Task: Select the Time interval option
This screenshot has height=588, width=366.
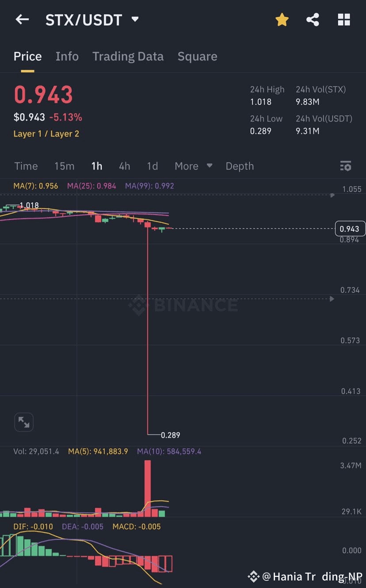Action: tap(26, 166)
